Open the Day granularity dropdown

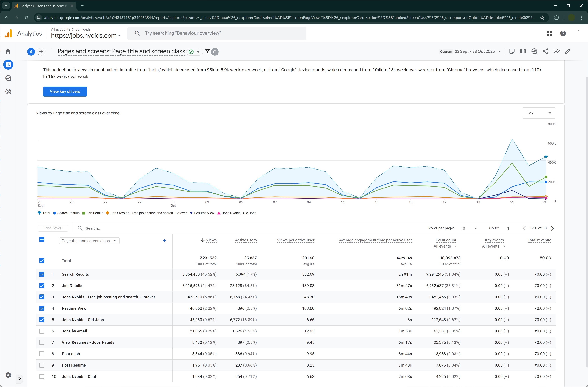(x=539, y=113)
